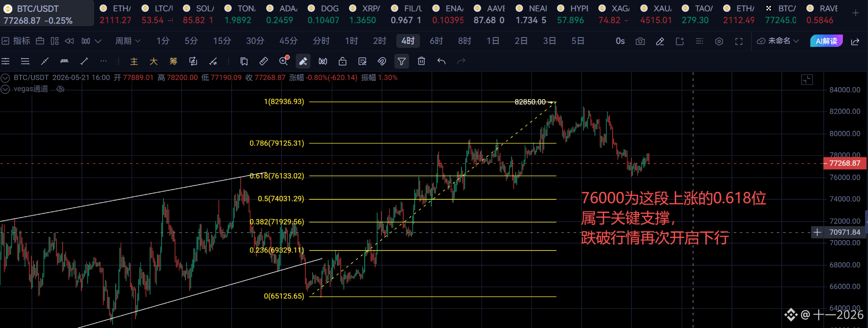Image resolution: width=868 pixels, height=328 pixels.
Task: Click the plus button on price axis
Action: coord(817,232)
